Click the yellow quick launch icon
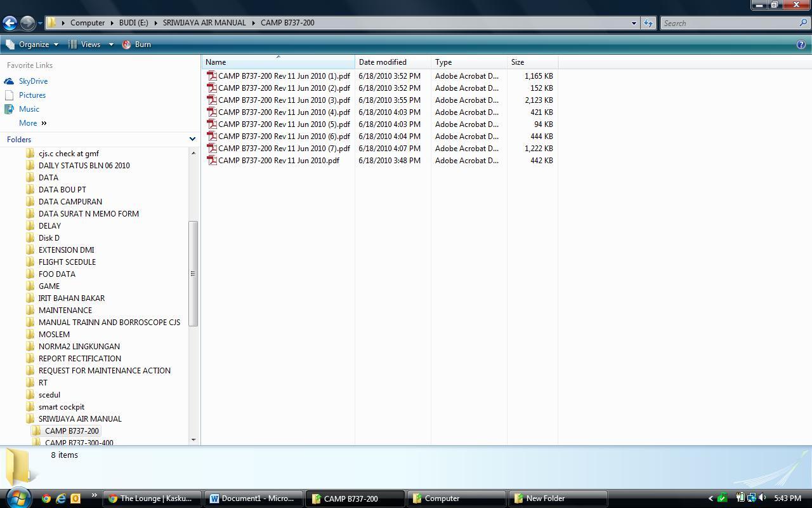 (x=75, y=498)
